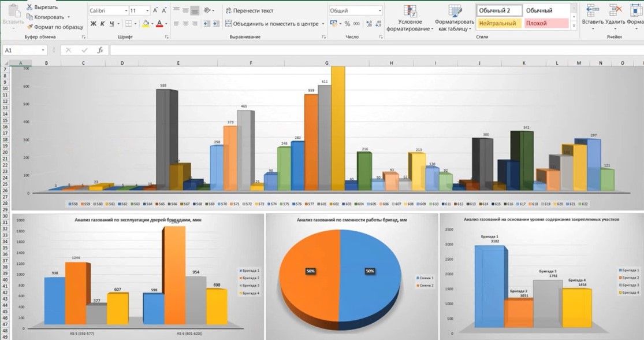Click into the formula bar field

[x=376, y=50]
